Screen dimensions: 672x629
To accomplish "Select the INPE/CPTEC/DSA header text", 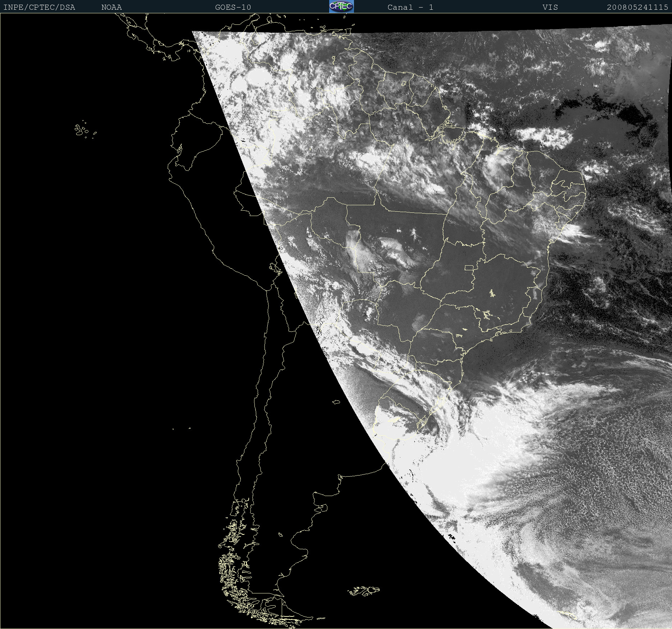I will pyautogui.click(x=39, y=7).
